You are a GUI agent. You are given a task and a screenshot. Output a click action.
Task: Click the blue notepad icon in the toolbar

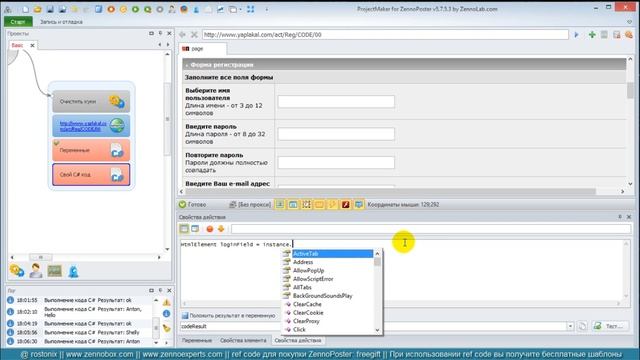[98, 9]
